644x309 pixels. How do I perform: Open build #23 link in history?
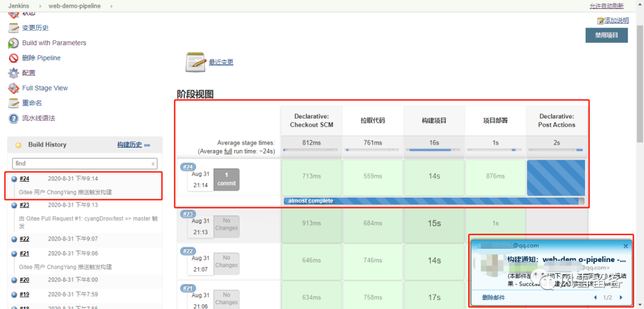pyautogui.click(x=24, y=205)
